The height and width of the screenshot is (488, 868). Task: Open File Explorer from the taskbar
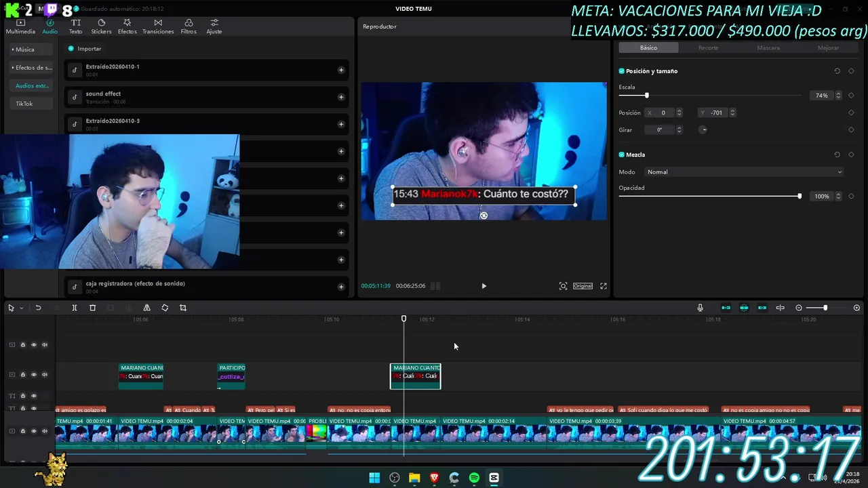coord(414,478)
